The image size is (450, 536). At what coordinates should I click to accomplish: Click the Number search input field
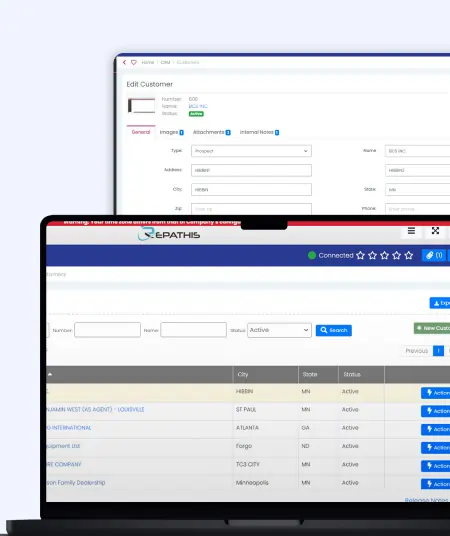coord(107,330)
